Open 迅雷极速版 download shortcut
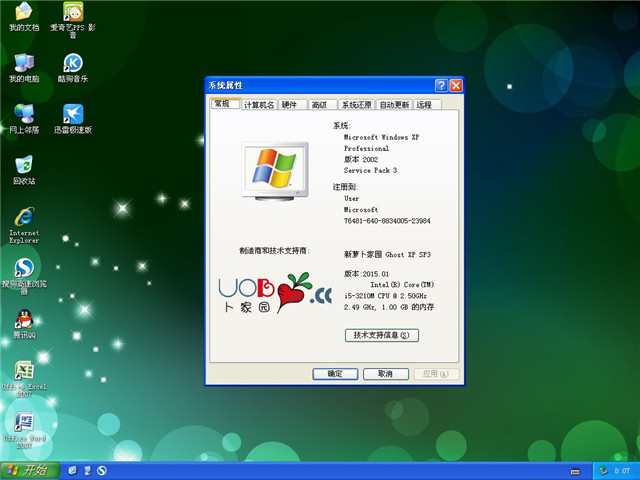This screenshot has width=640, height=480. (72, 114)
